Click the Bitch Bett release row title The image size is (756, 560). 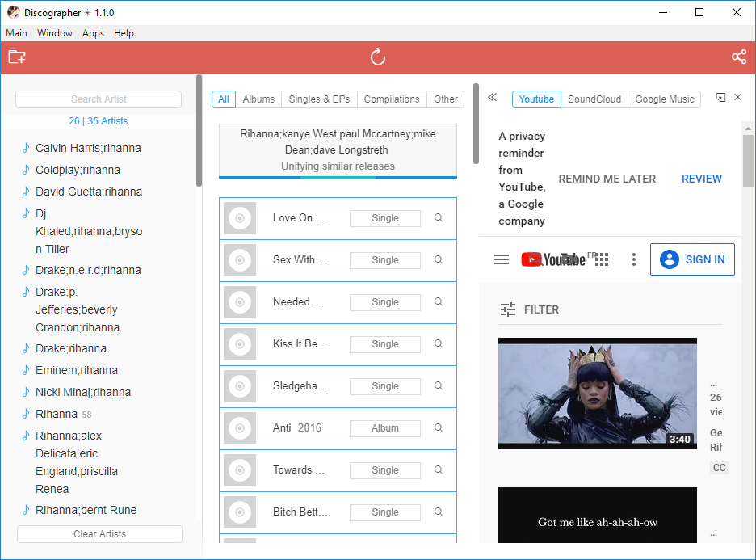click(x=300, y=512)
